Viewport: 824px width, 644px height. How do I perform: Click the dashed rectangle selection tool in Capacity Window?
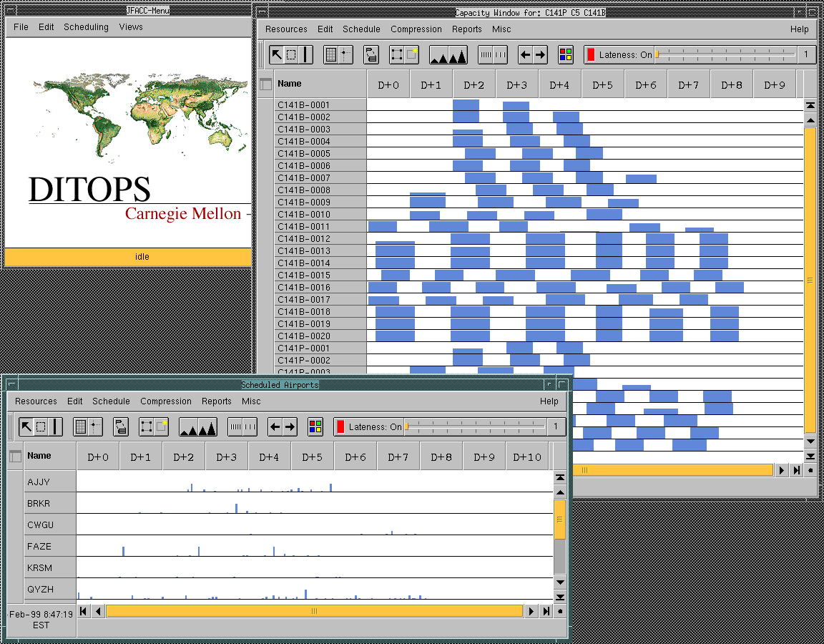coord(291,54)
